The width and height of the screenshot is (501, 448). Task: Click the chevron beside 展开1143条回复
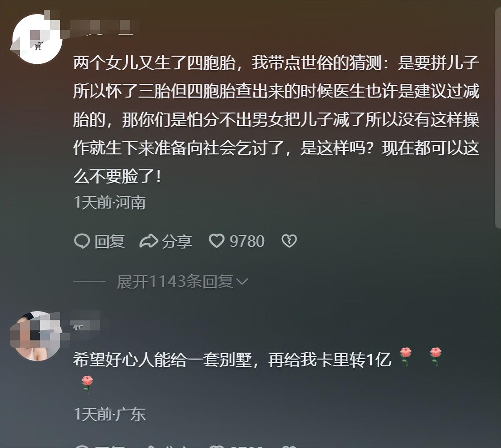click(x=242, y=282)
